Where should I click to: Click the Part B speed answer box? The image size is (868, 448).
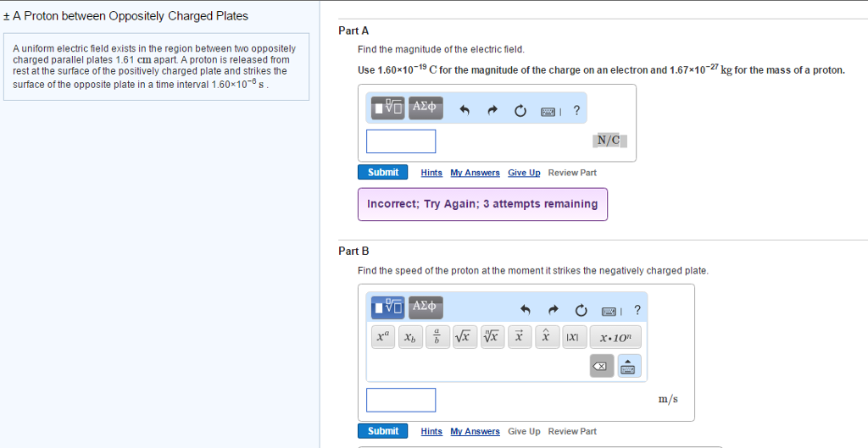coord(401,400)
